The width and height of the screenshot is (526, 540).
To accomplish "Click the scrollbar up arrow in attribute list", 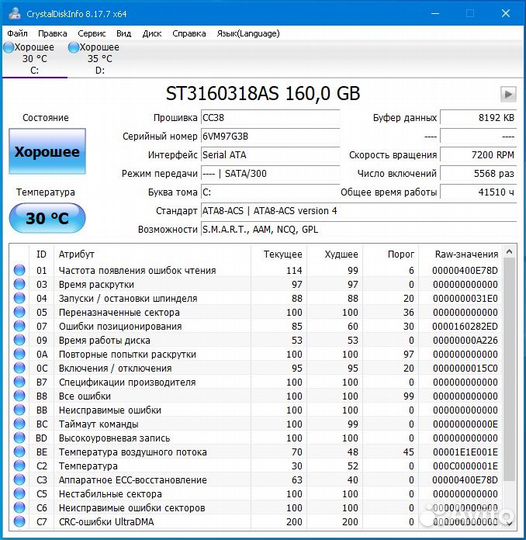I will (x=509, y=252).
